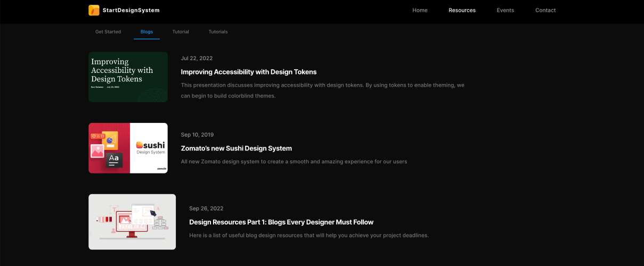Open the Resources nav item

click(462, 10)
